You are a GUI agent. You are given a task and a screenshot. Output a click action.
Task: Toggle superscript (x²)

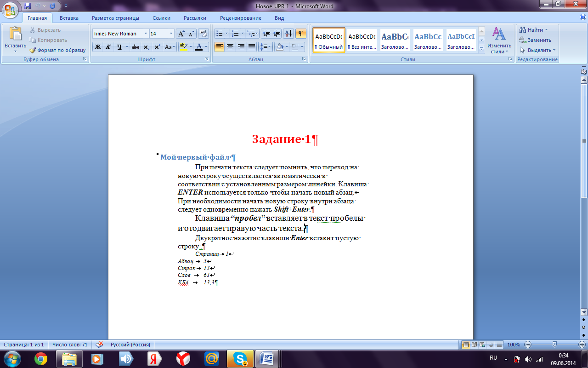point(157,47)
